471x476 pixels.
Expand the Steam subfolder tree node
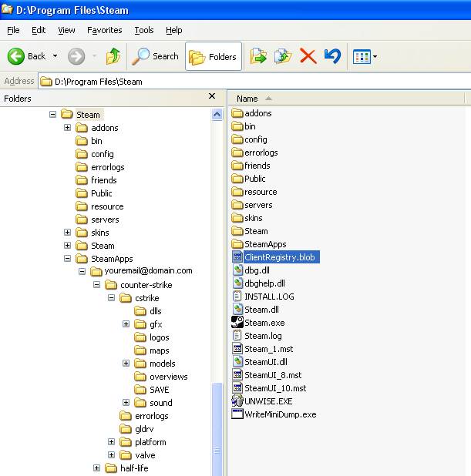pos(68,245)
